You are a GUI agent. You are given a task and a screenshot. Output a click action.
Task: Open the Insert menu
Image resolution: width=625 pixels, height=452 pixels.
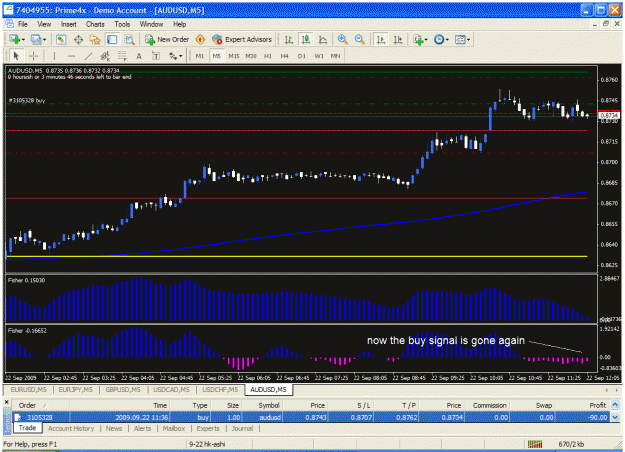point(69,24)
